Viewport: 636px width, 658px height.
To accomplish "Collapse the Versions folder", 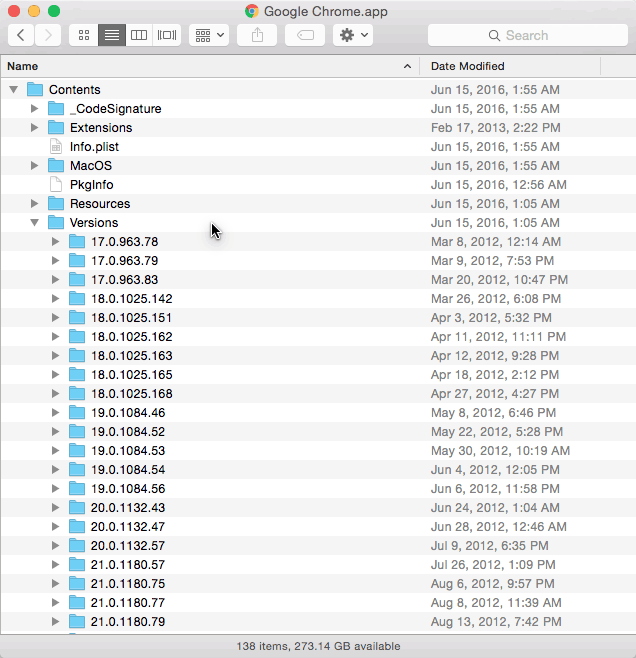I will [35, 222].
